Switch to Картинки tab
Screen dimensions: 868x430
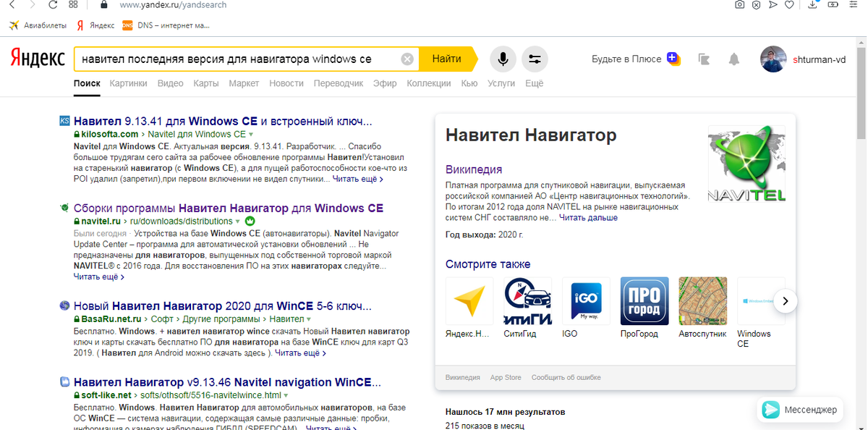[x=128, y=83]
